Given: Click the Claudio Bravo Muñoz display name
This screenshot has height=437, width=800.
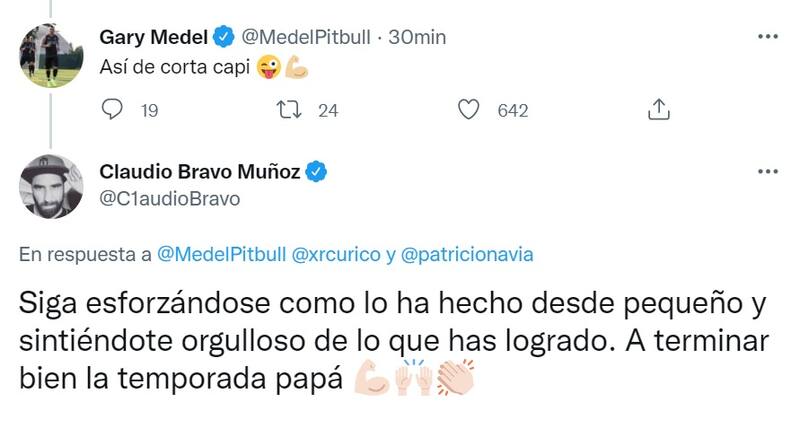Looking at the screenshot, I should pos(200,173).
